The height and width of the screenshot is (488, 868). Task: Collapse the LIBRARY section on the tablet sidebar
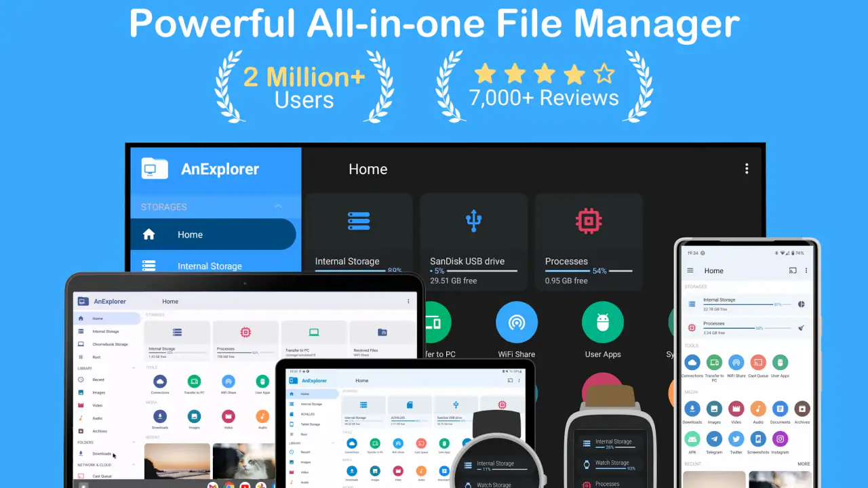click(x=332, y=443)
